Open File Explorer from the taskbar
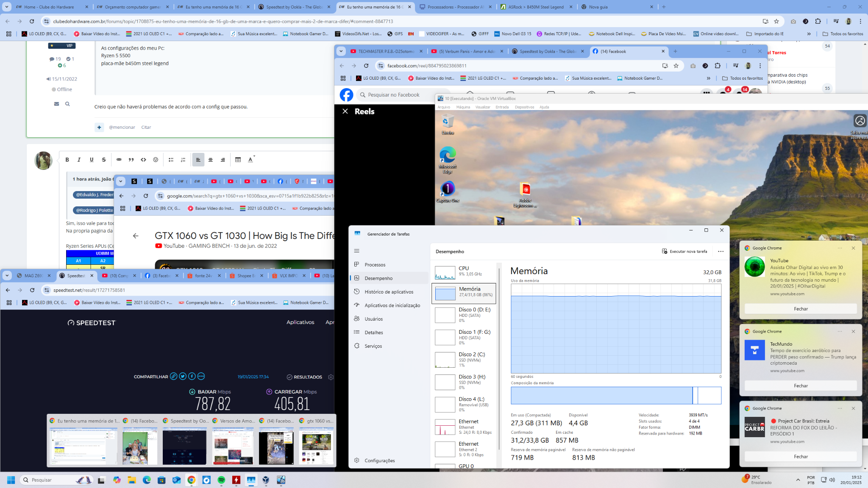Viewport: 868px width, 488px height. 132,480
